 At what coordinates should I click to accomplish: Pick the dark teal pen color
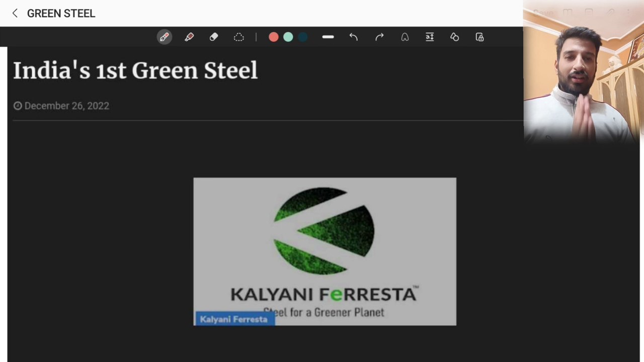302,37
